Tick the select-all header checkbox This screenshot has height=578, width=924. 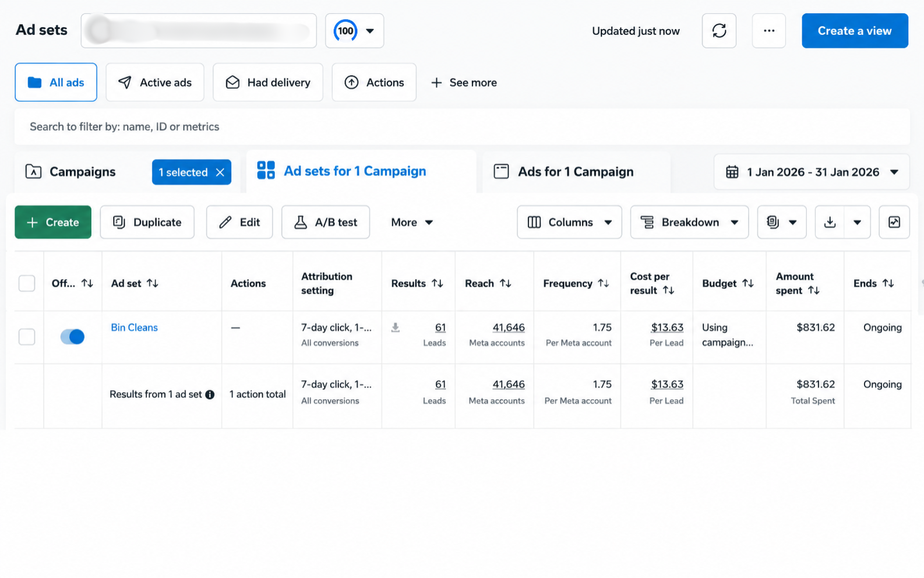(x=27, y=283)
